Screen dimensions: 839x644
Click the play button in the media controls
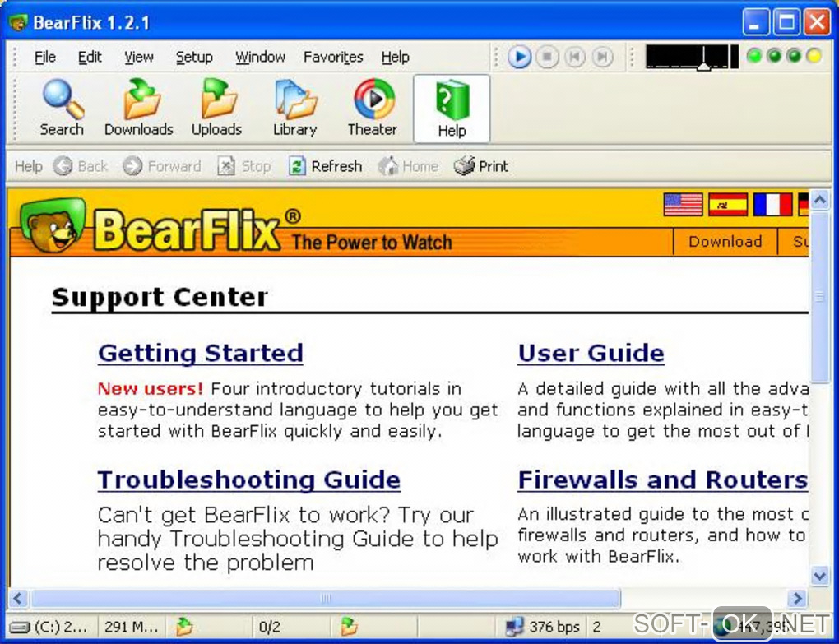pyautogui.click(x=519, y=57)
